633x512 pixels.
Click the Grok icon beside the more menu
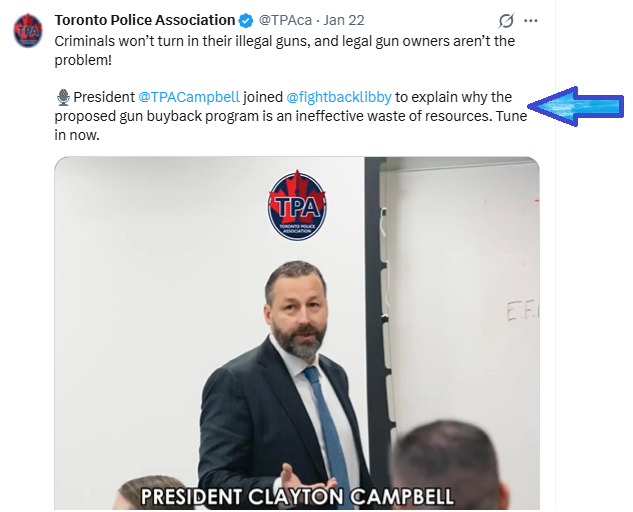[506, 20]
